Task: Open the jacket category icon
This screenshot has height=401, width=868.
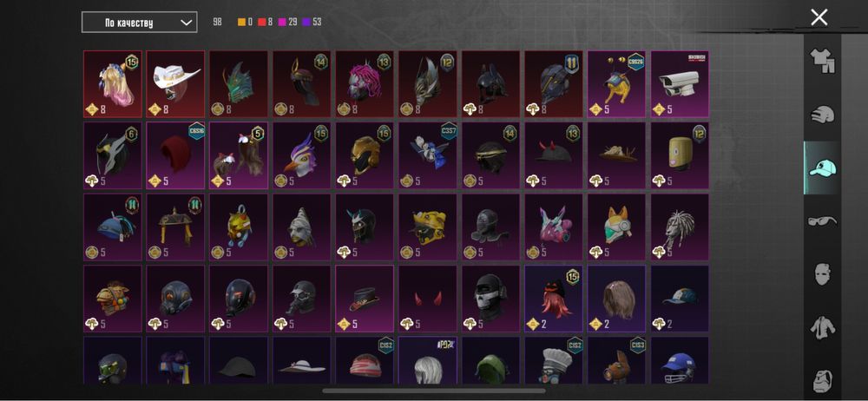Action: tap(821, 327)
